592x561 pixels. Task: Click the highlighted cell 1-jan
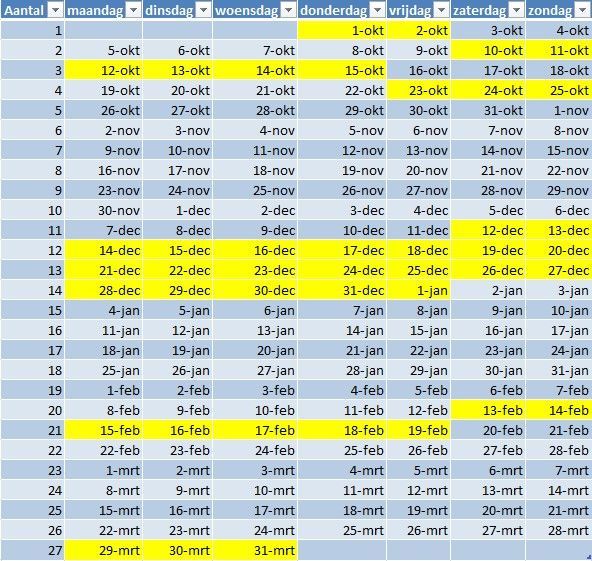[419, 290]
